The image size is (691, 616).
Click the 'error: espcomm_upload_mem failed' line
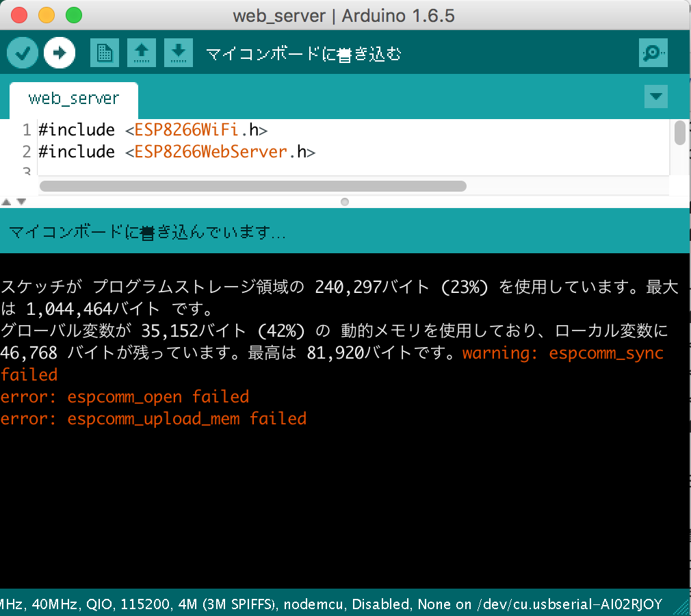(x=153, y=418)
